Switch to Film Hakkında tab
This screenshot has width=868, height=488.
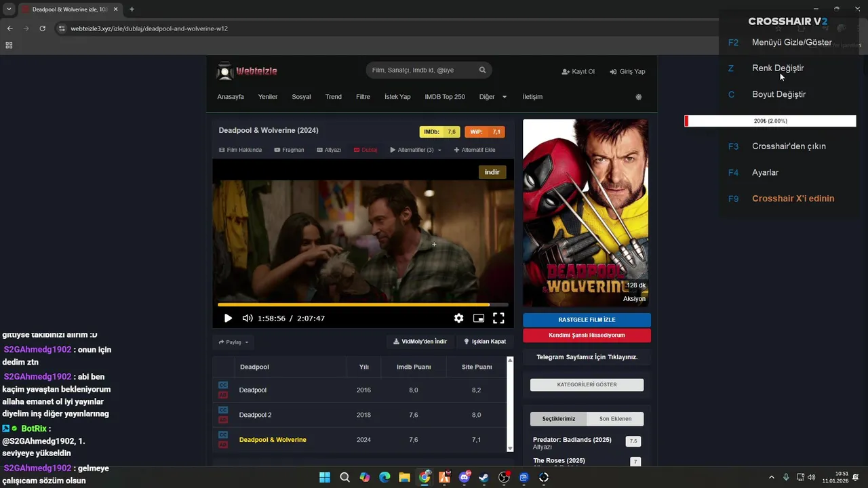point(240,150)
